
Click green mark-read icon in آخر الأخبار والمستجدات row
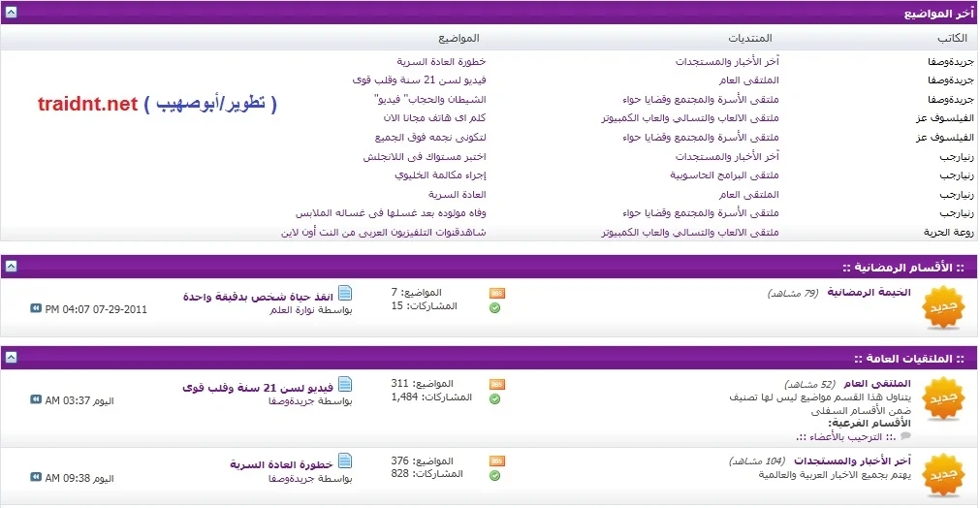pyautogui.click(x=495, y=475)
